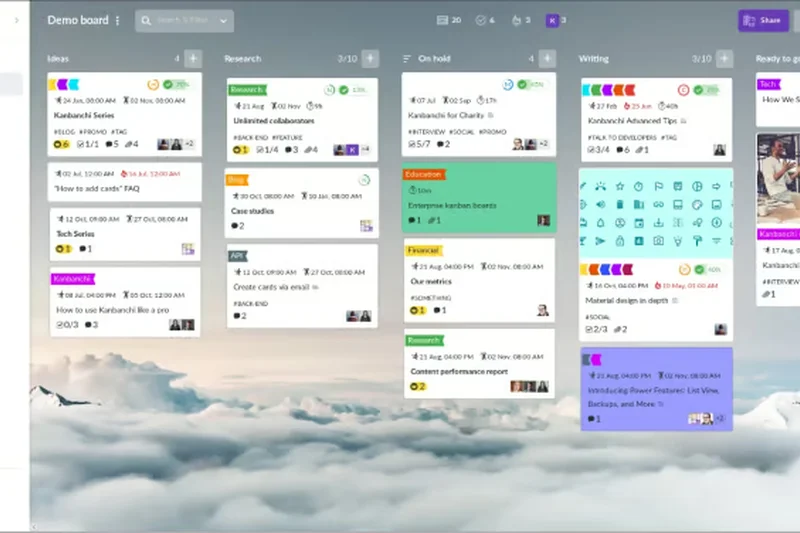800x533 pixels.
Task: Click the purple K member badge in header
Action: 552,20
